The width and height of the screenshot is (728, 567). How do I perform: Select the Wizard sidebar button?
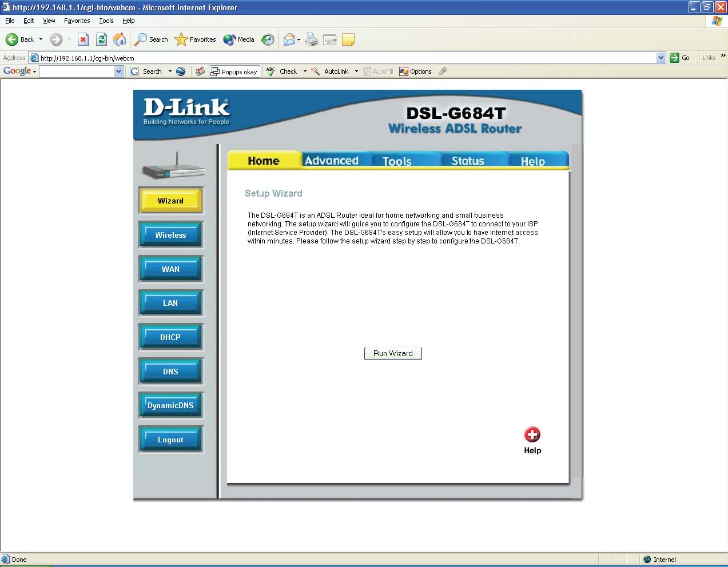tap(170, 201)
